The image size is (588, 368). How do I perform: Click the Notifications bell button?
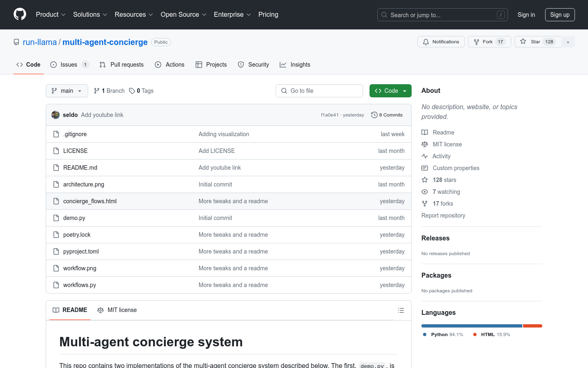tap(441, 42)
